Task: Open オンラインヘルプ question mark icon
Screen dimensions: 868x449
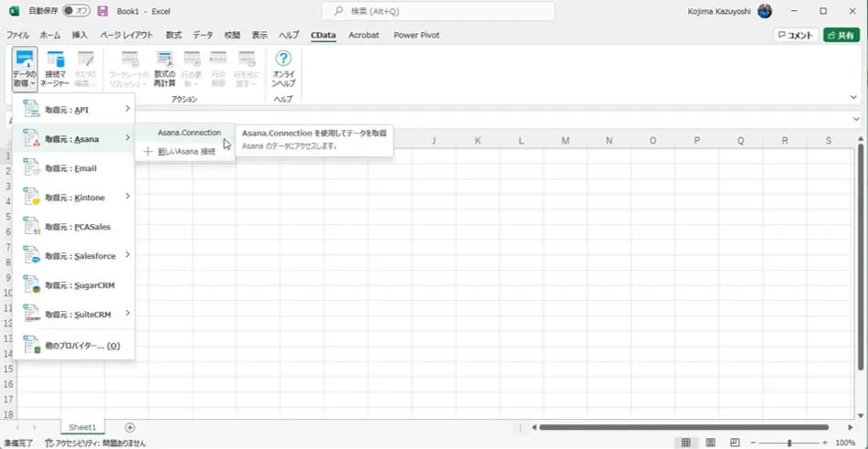Action: (x=283, y=59)
